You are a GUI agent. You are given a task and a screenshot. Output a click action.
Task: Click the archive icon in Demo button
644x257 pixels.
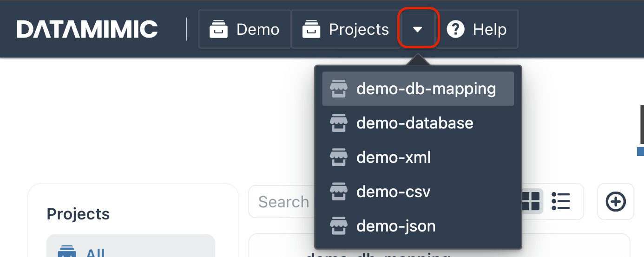pyautogui.click(x=217, y=30)
